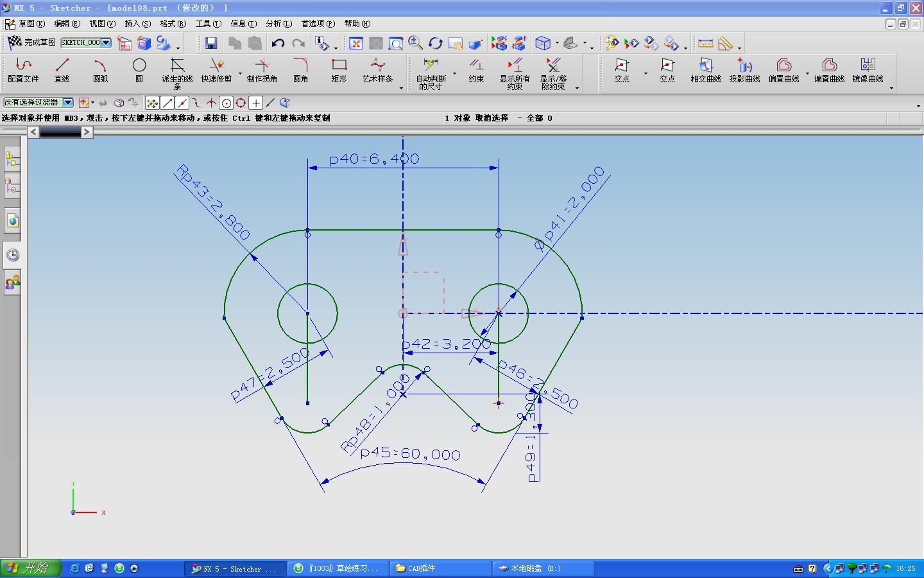Select the 圆弧 (Arc) tool
This screenshot has height=578, width=924.
101,71
